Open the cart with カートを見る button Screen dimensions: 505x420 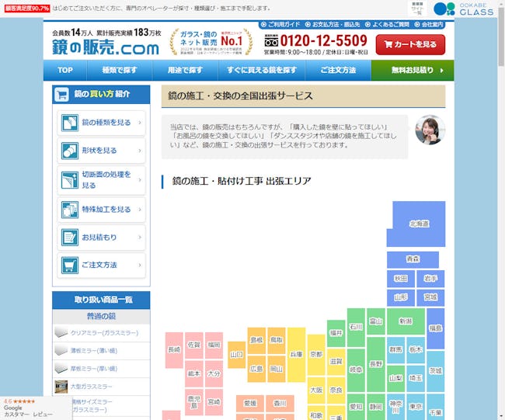pos(410,44)
